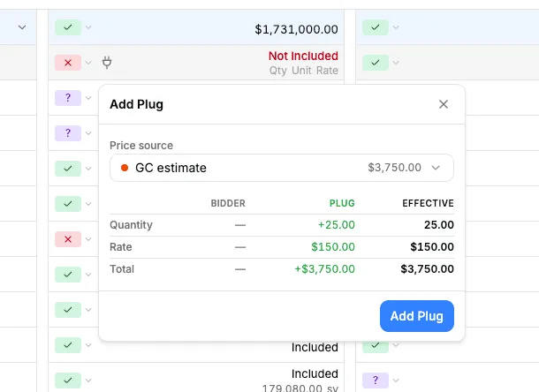Click the plug icon in the Not Included row
539x392 pixels.
[107, 63]
